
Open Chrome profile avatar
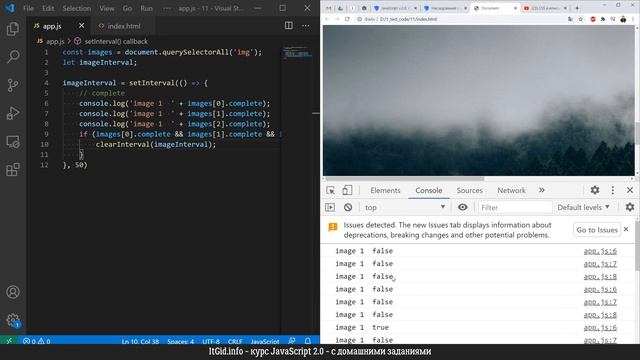[623, 19]
